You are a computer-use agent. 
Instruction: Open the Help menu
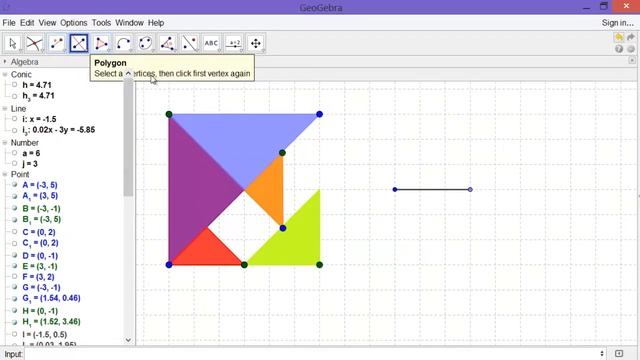(156, 23)
